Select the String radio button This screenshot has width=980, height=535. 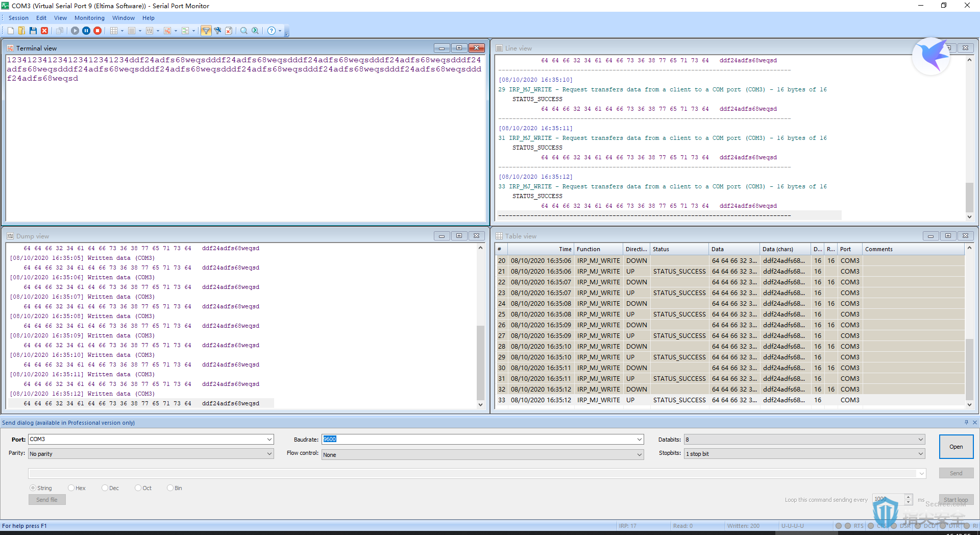[x=33, y=488]
